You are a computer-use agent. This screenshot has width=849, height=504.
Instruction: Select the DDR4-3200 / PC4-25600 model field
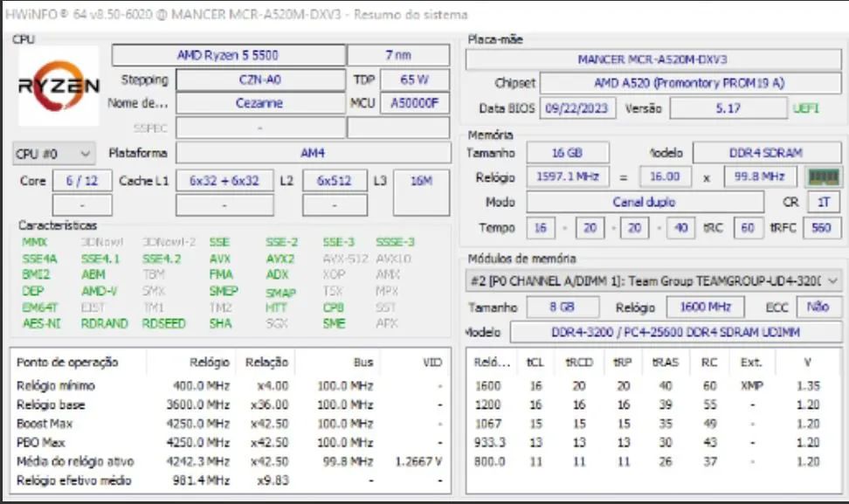click(675, 332)
